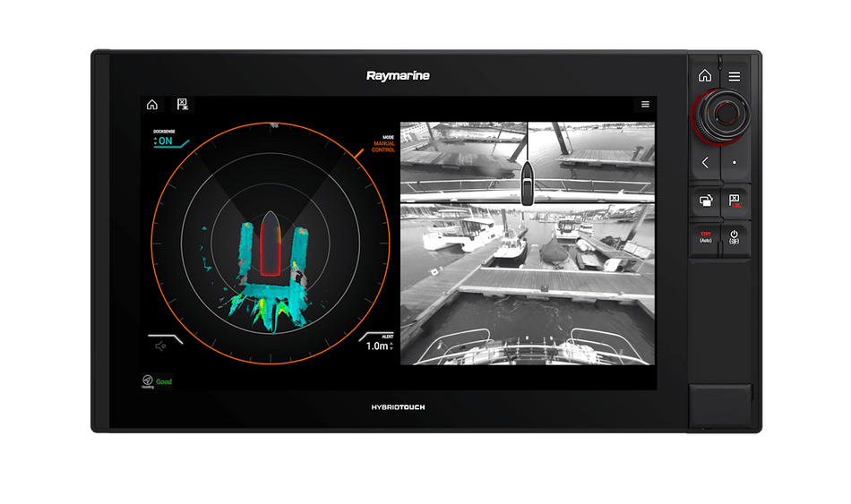This screenshot has width=851, height=504.
Task: Check the Heading Good status indicator
Action: pyautogui.click(x=156, y=381)
